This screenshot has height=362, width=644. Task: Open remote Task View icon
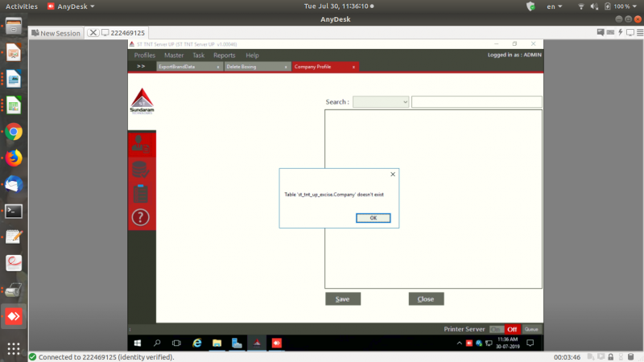176,343
